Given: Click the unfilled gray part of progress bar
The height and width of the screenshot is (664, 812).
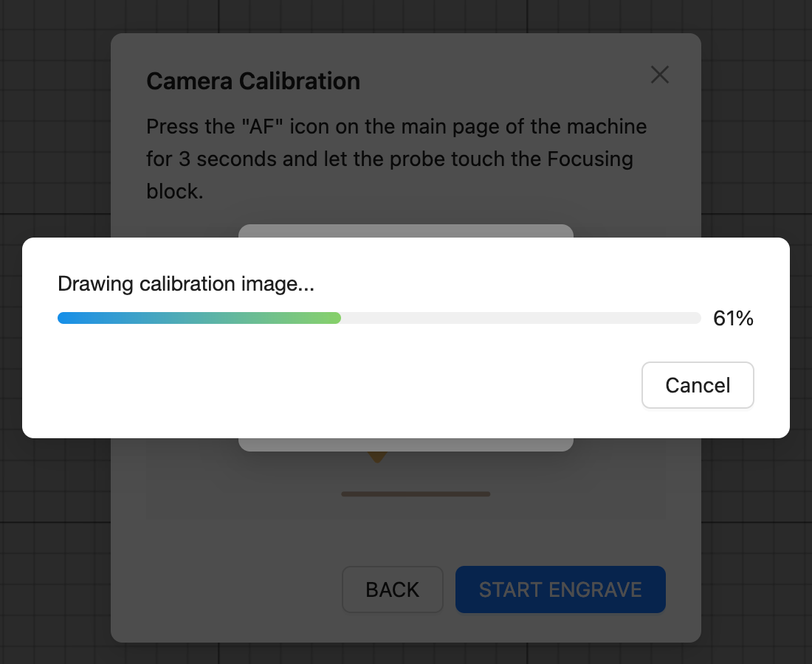Looking at the screenshot, I should point(520,318).
